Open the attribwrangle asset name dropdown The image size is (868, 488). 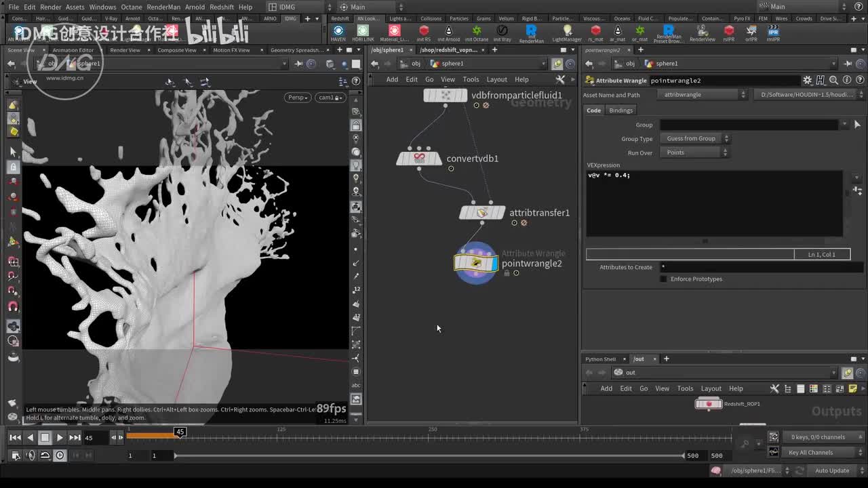[x=703, y=95]
